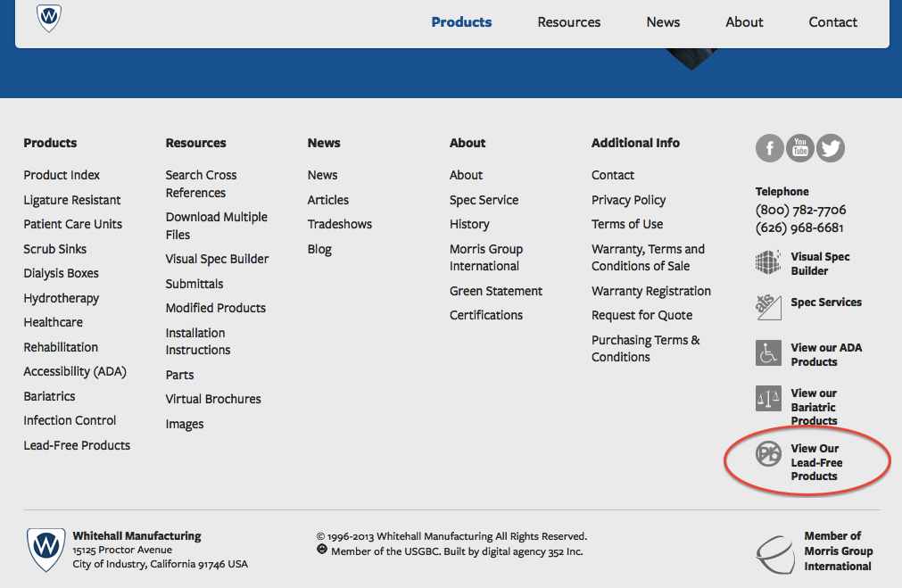Click the Lead-Free Pb icon
Viewport: 902px width, 588px height.
point(768,453)
